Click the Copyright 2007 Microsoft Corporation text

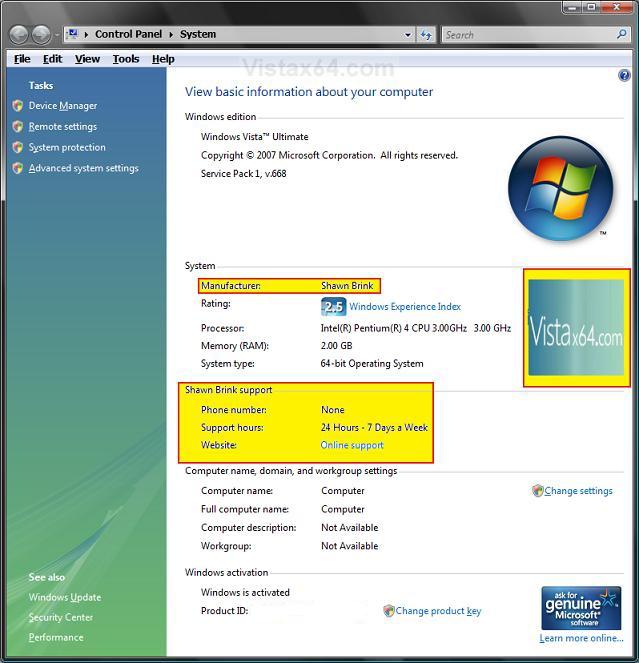click(x=329, y=155)
